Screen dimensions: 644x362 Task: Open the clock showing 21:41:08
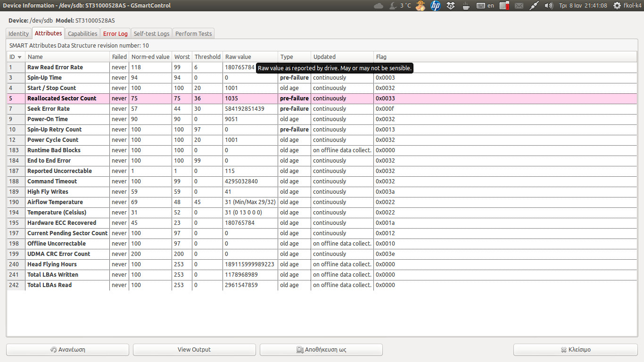583,6
